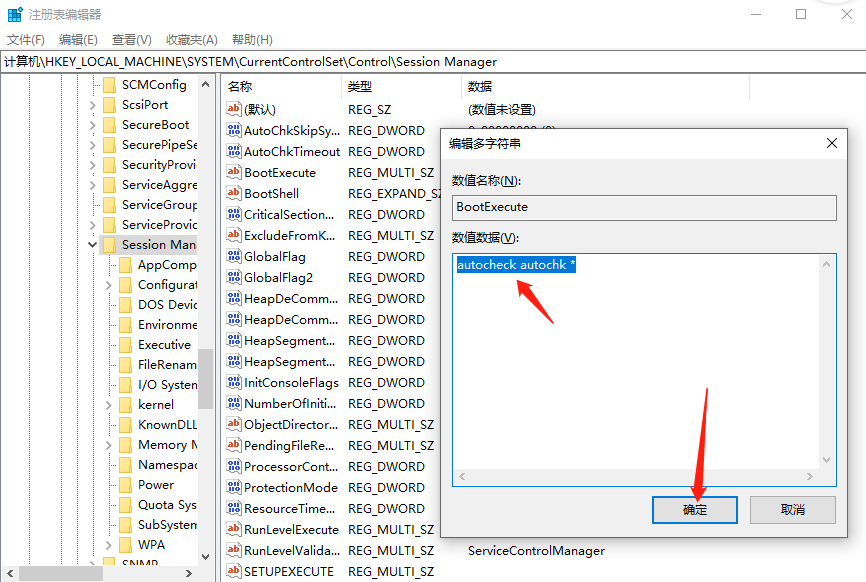Click the SETUPEXECUTE value icon
The image size is (866, 582).
[234, 572]
